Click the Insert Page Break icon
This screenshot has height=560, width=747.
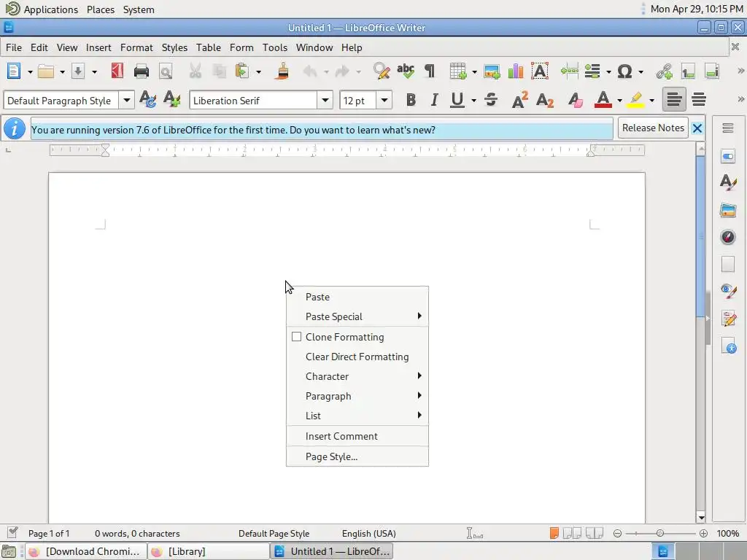569,71
